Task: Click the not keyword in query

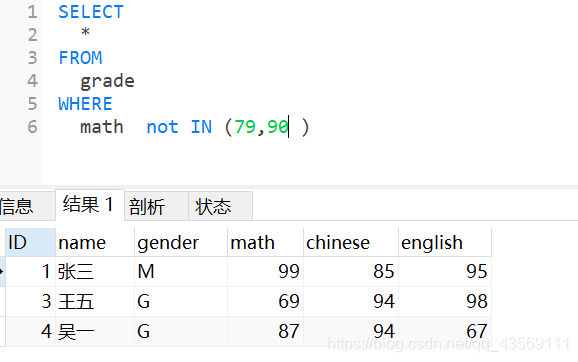Action: [x=163, y=127]
